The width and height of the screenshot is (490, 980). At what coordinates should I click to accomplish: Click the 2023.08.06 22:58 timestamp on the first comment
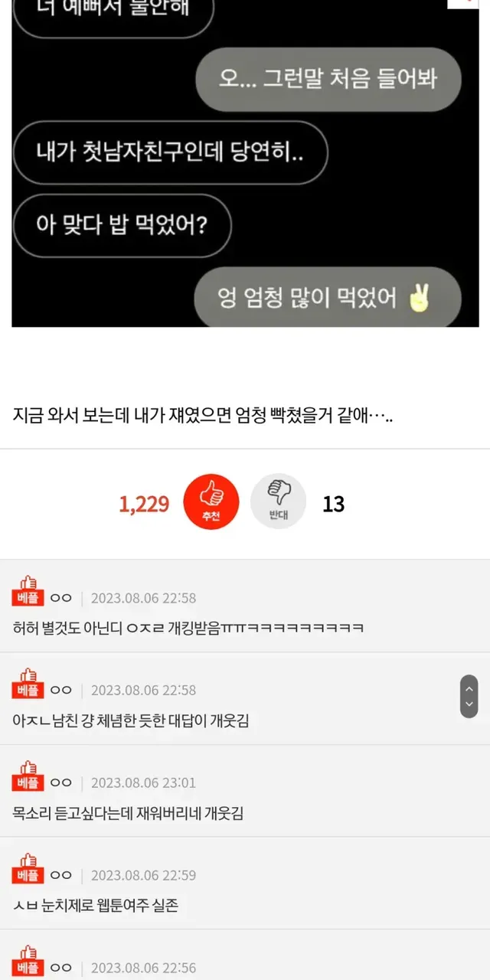pyautogui.click(x=143, y=598)
